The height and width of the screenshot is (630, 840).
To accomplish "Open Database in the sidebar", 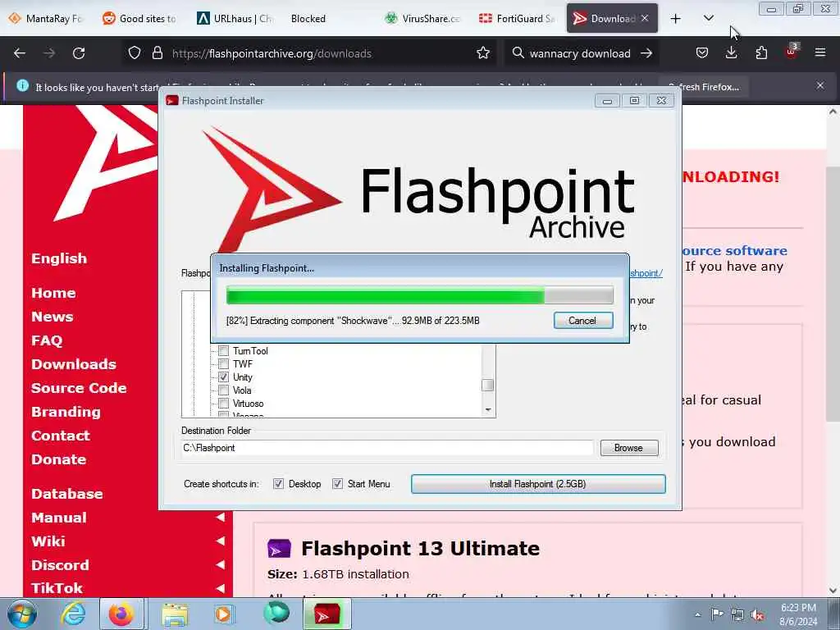I will [67, 494].
